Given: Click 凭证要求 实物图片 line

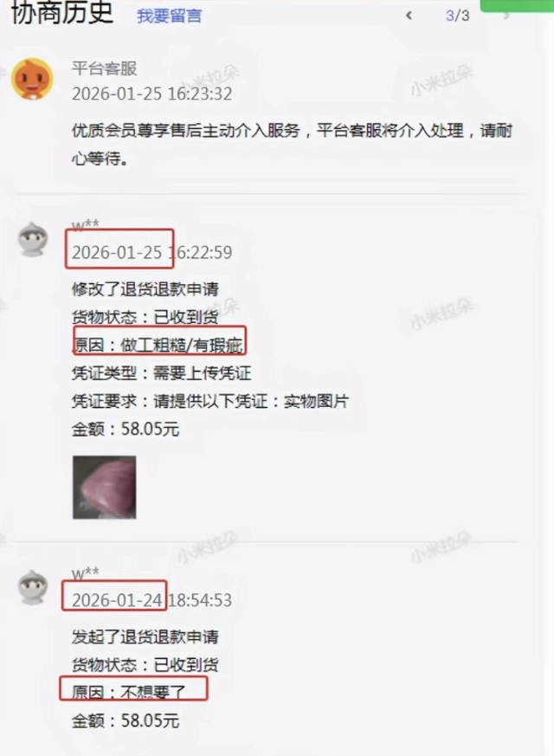Looking at the screenshot, I should [x=210, y=401].
